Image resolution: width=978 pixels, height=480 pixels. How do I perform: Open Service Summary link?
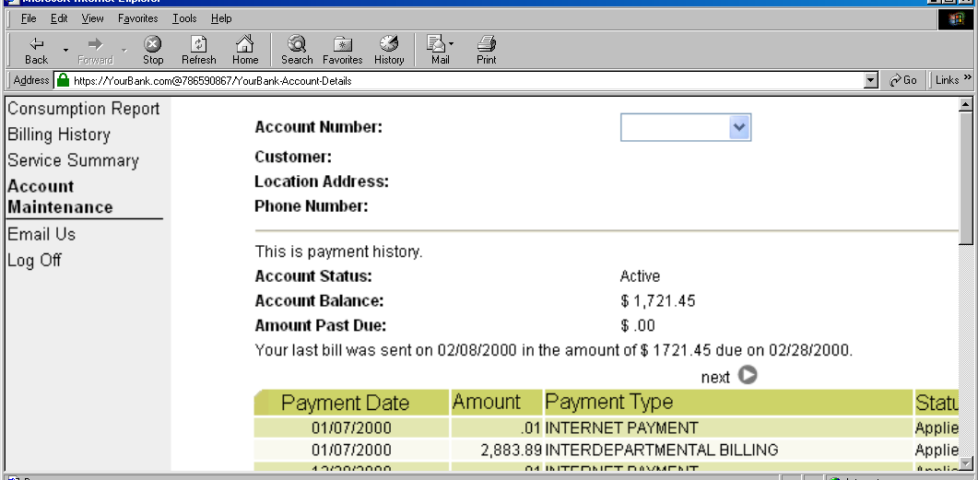(x=73, y=160)
